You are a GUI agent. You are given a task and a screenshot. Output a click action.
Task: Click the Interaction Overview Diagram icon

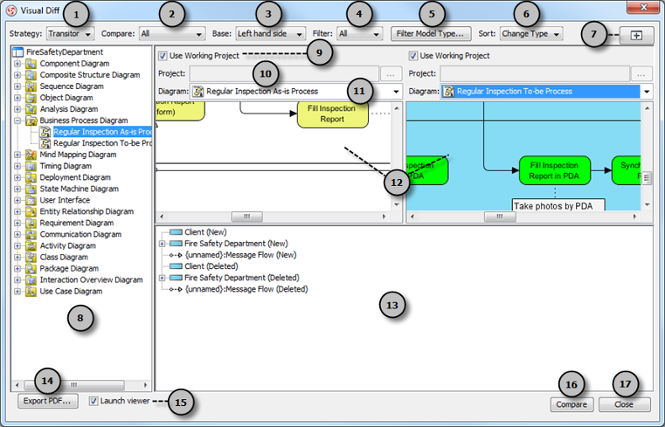click(x=31, y=280)
